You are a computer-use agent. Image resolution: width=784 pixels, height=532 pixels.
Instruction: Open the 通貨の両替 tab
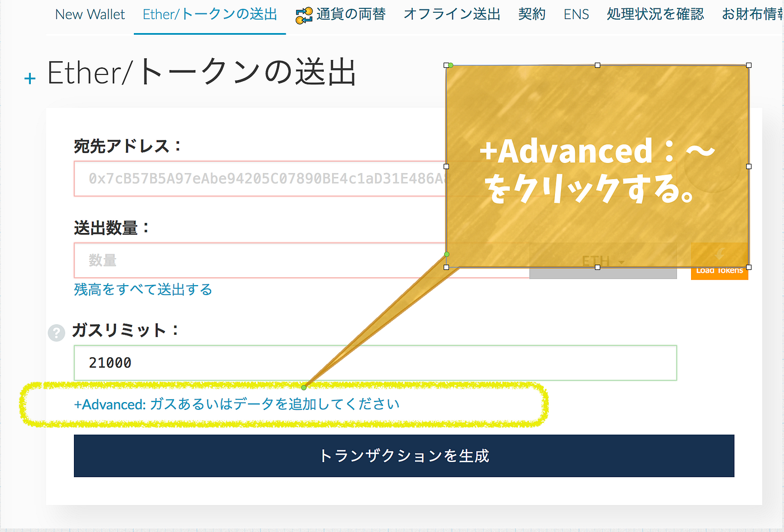[x=351, y=15]
